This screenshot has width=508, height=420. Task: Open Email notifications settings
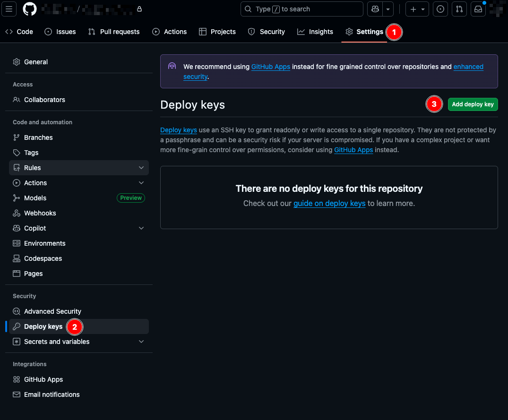tap(52, 394)
